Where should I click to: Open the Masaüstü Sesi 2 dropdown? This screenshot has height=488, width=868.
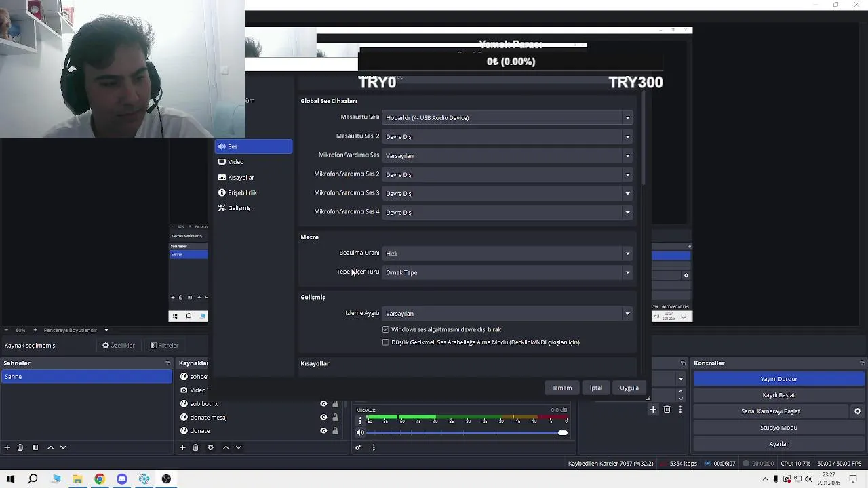pos(508,137)
